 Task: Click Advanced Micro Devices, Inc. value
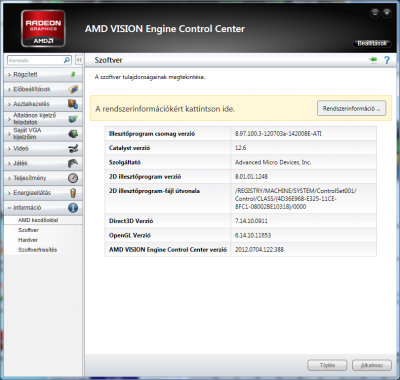273,162
